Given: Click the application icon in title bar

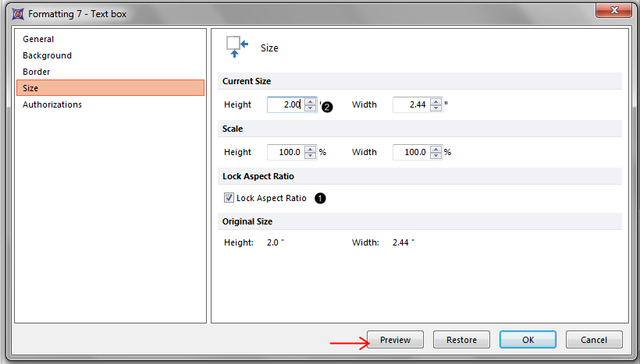Looking at the screenshot, I should [17, 12].
